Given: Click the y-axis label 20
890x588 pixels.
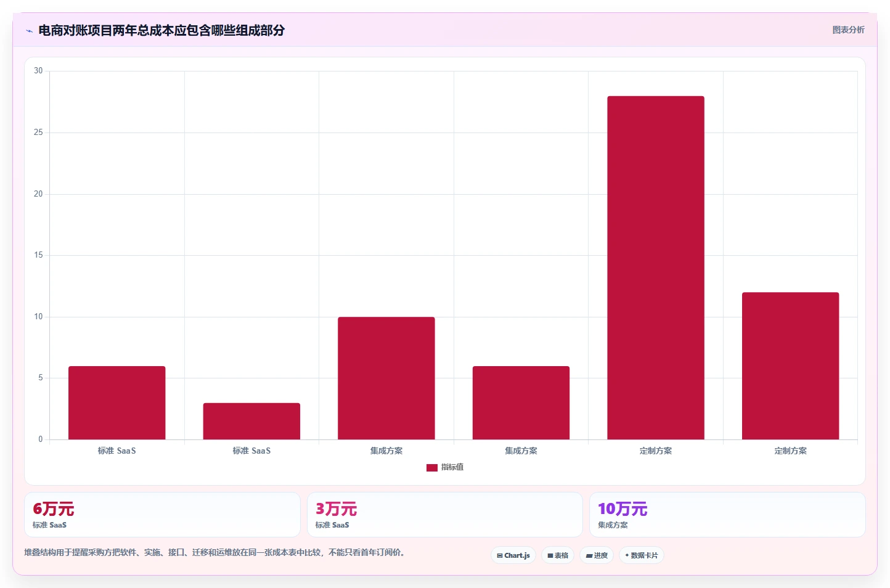Looking at the screenshot, I should [x=38, y=194].
